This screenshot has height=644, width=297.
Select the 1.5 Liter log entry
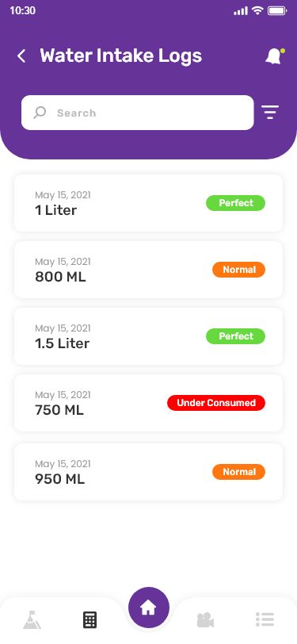click(x=149, y=336)
